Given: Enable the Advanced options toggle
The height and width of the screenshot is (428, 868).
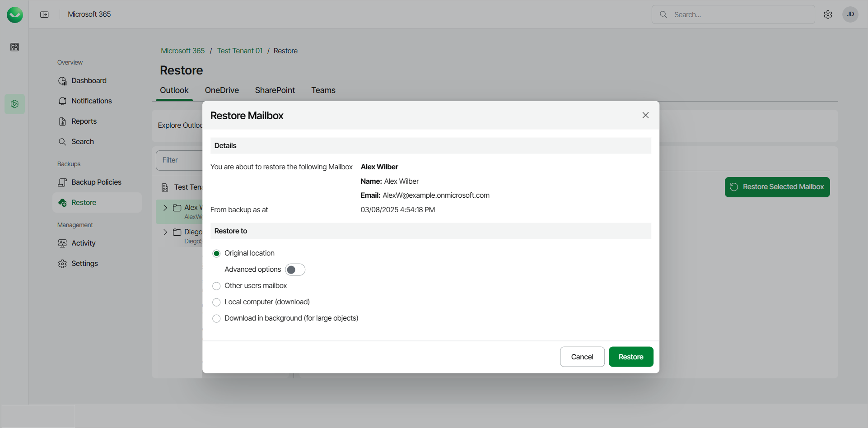Looking at the screenshot, I should click(295, 270).
